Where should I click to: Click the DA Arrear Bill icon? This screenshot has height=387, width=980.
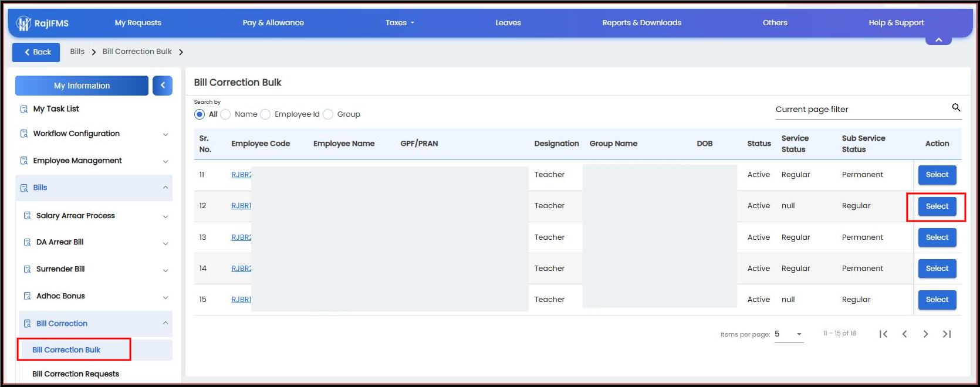[27, 242]
